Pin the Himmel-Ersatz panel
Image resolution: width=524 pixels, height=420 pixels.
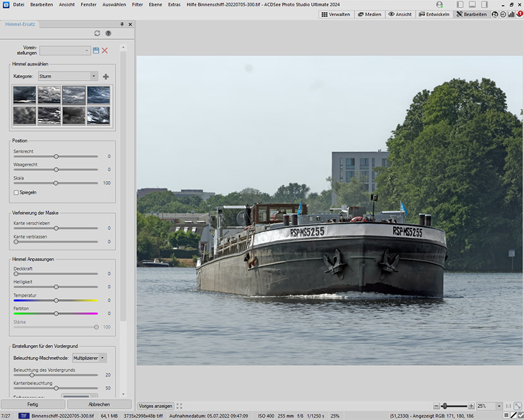coord(122,25)
